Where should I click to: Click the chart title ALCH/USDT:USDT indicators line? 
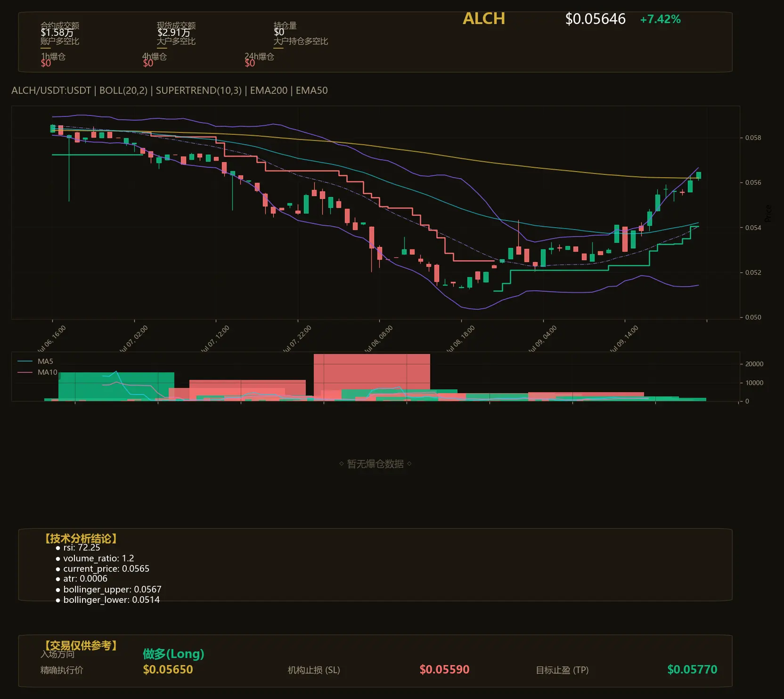coord(170,90)
